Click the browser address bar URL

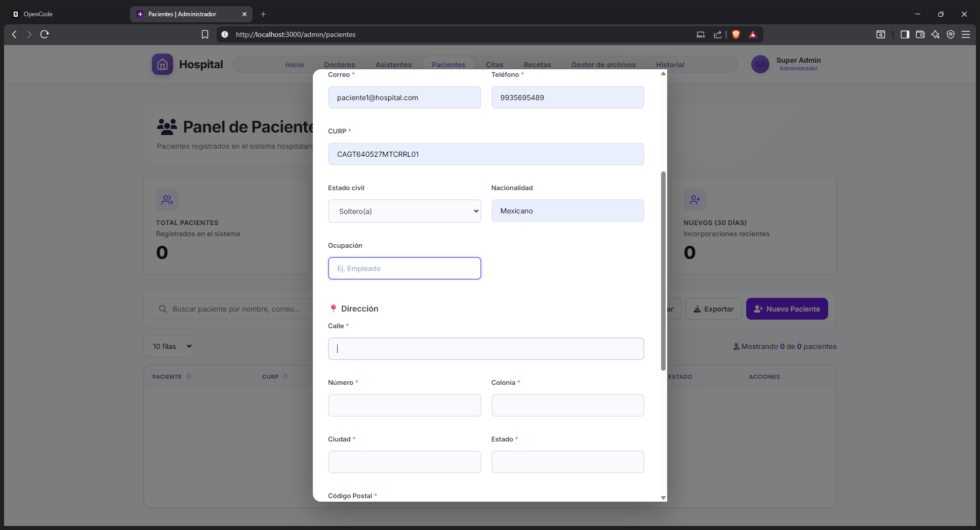click(296, 34)
